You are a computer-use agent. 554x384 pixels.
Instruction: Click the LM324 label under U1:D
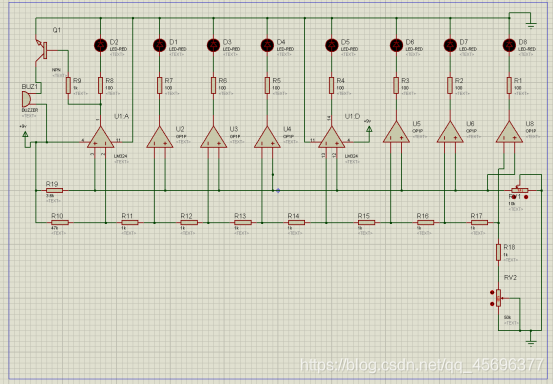tap(352, 156)
